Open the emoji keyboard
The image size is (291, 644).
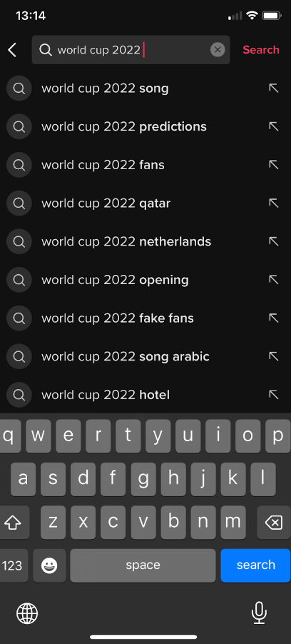(x=50, y=565)
